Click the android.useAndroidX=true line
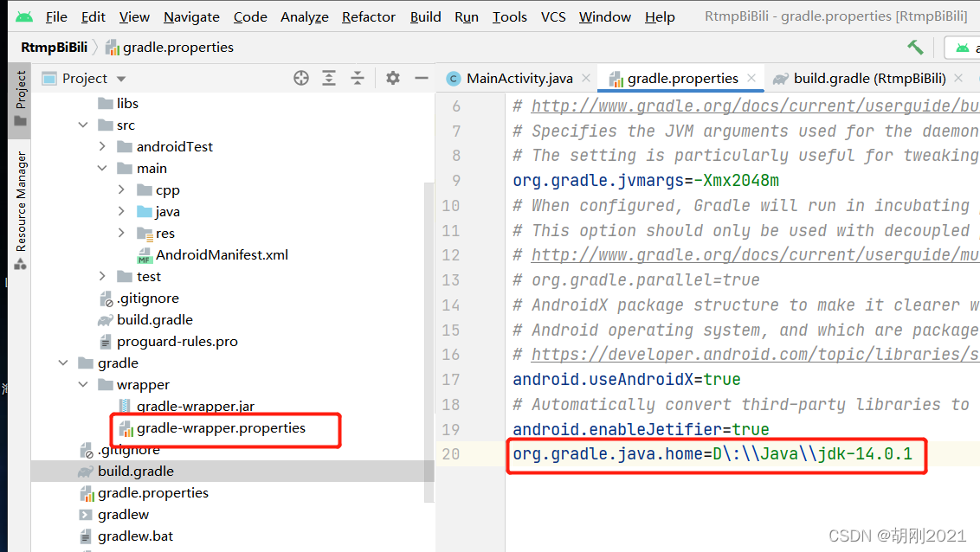This screenshot has height=552, width=980. (x=626, y=380)
